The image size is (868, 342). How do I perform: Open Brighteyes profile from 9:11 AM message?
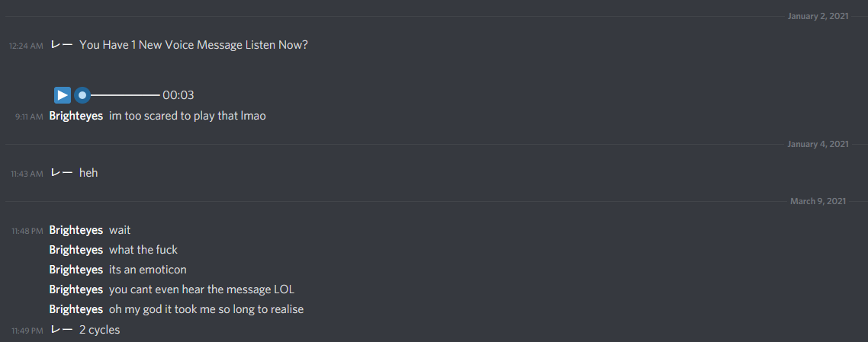[76, 116]
